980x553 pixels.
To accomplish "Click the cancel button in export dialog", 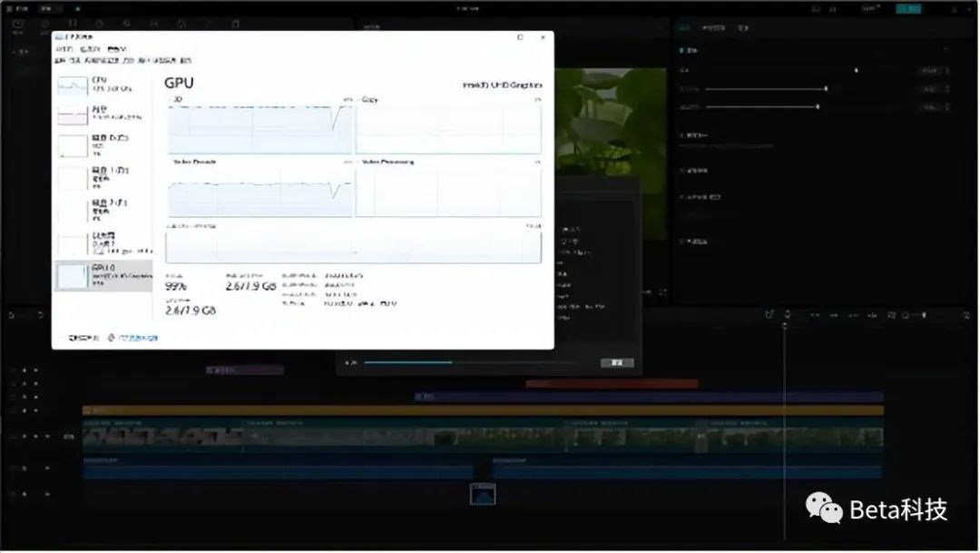I will point(617,363).
